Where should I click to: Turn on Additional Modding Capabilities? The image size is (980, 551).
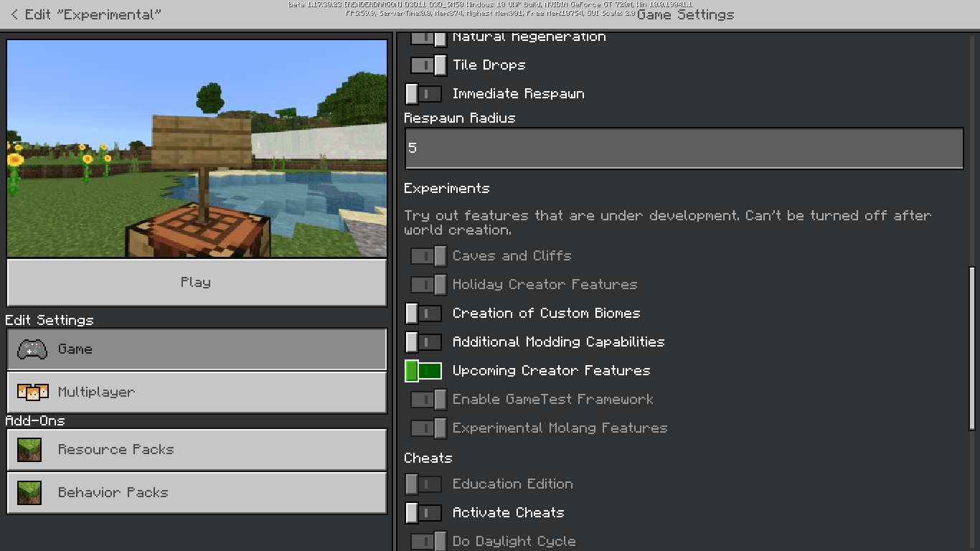point(423,342)
